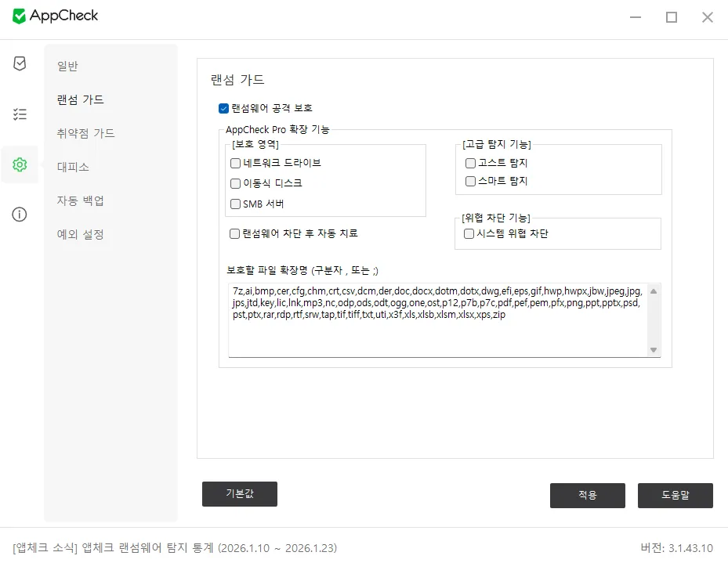
Task: Open the log list sidebar icon
Action: (20, 114)
